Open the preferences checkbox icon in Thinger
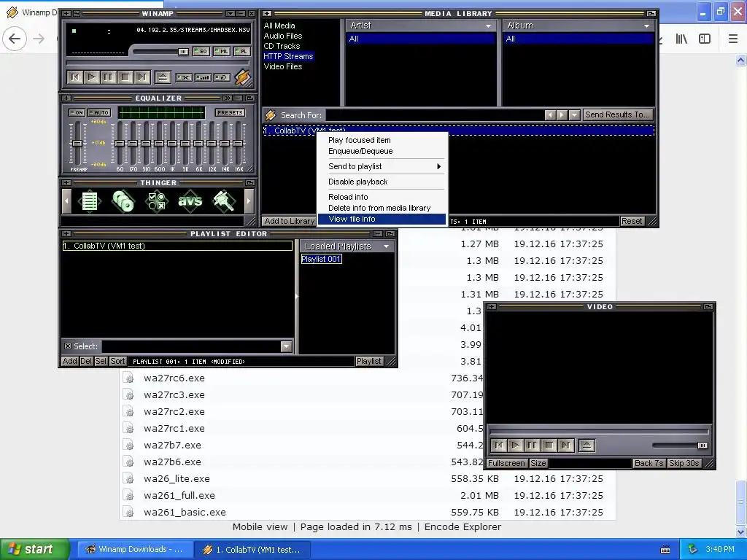The width and height of the screenshot is (747, 560). pyautogui.click(x=157, y=201)
